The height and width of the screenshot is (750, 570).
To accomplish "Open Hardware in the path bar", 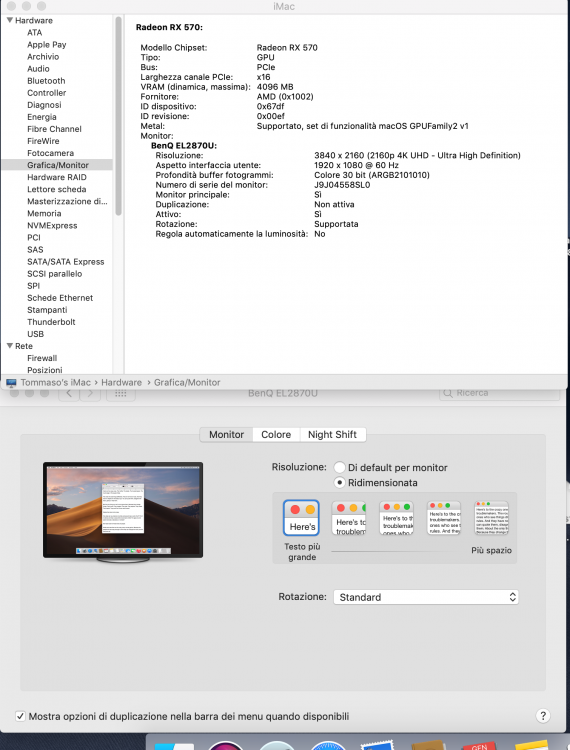I will pyautogui.click(x=121, y=383).
